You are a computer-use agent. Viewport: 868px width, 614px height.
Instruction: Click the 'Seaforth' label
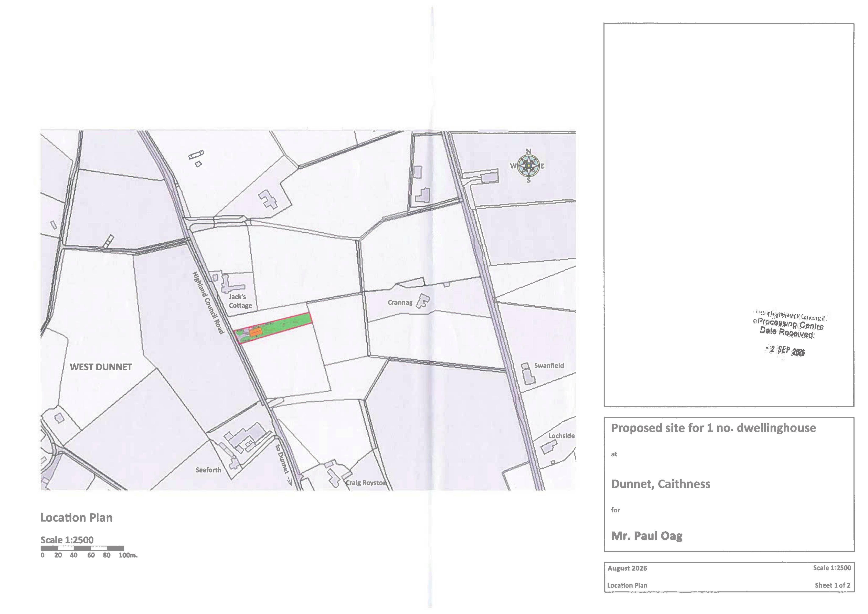tap(208, 469)
